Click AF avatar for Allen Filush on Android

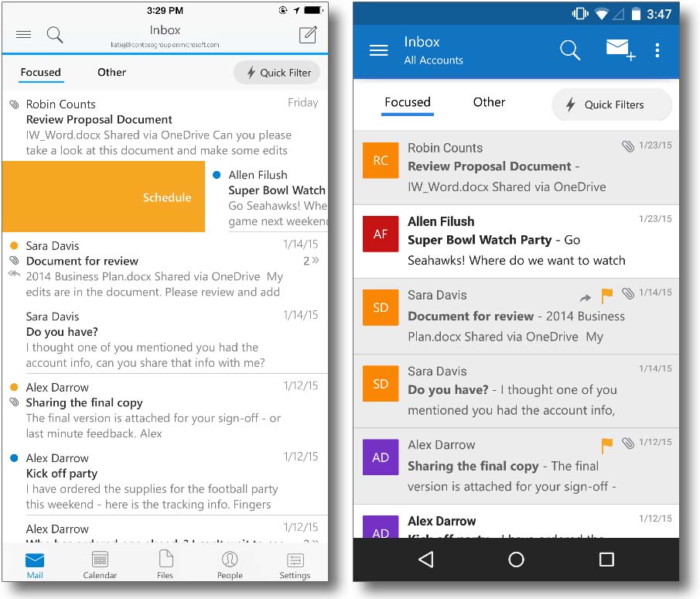[381, 234]
